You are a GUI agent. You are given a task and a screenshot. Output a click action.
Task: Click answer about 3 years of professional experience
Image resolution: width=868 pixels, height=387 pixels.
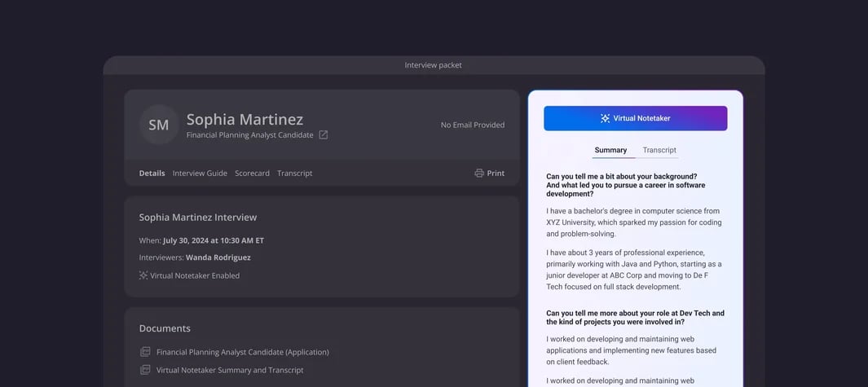pyautogui.click(x=634, y=270)
